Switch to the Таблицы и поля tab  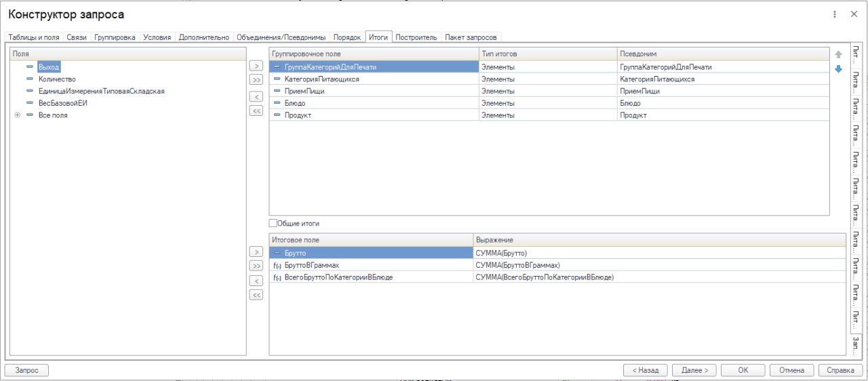click(34, 37)
